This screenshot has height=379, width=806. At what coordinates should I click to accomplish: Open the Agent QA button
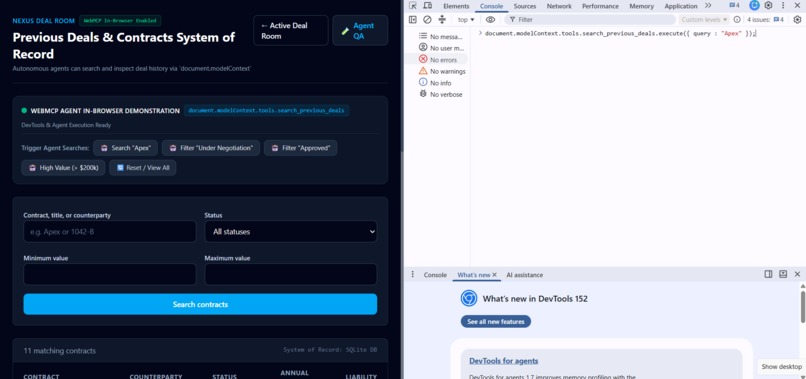click(x=360, y=30)
